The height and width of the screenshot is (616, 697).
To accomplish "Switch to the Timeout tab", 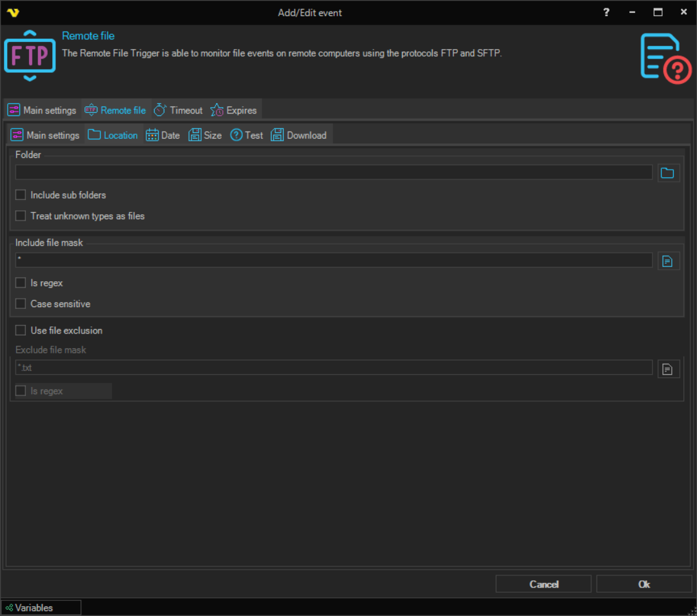I will (179, 110).
